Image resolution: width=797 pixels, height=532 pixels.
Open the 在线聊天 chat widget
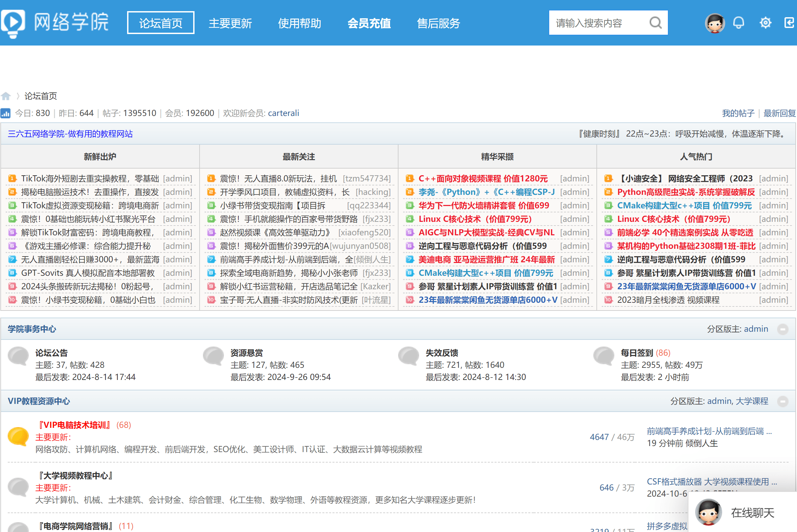742,512
